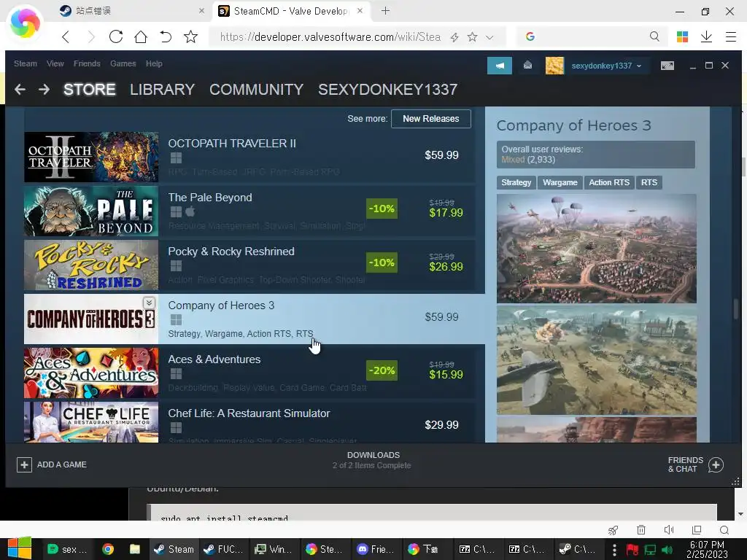Screen dimensions: 747x560
Task: Click the browser's reload page icon
Action: 116,36
